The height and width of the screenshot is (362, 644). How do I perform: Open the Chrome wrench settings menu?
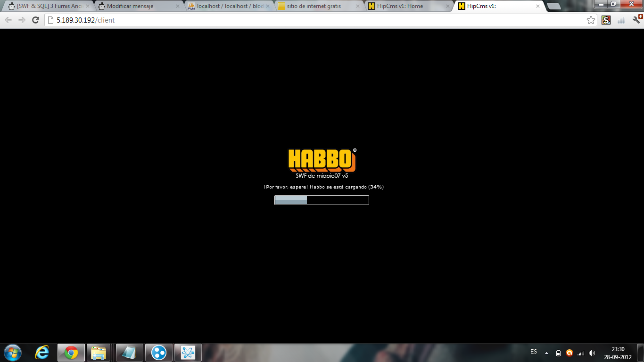click(x=637, y=20)
